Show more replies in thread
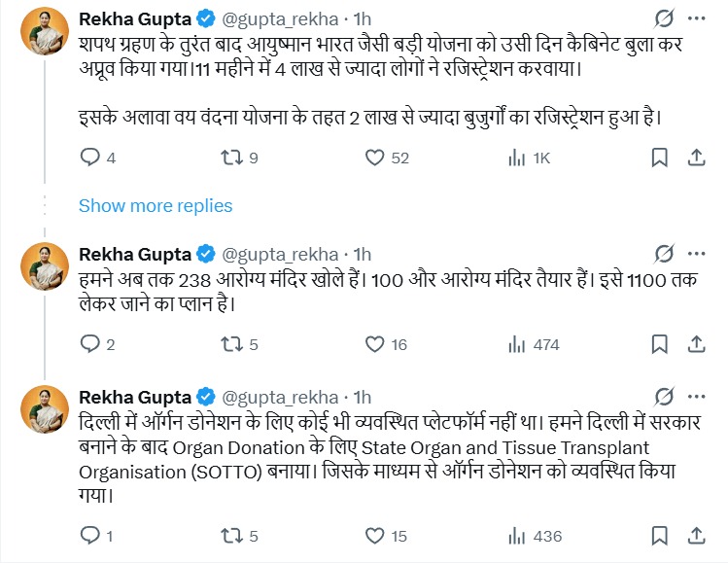This screenshot has height=563, width=728. pos(156,205)
